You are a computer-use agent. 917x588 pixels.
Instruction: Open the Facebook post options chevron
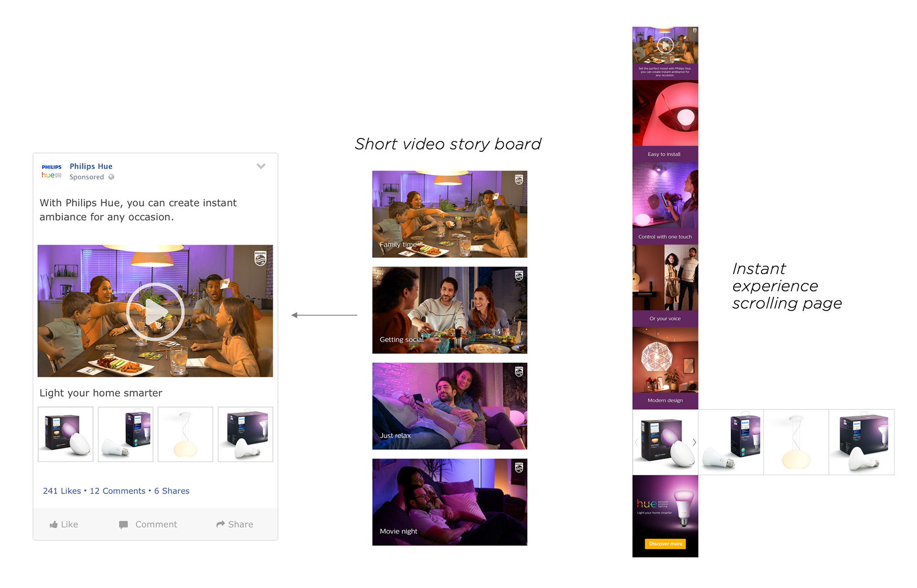(261, 166)
